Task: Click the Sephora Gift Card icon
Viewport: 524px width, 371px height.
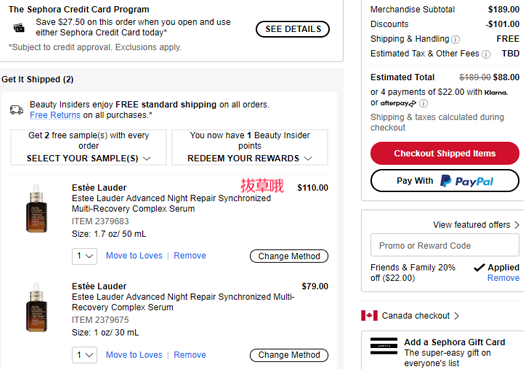Action: (384, 346)
